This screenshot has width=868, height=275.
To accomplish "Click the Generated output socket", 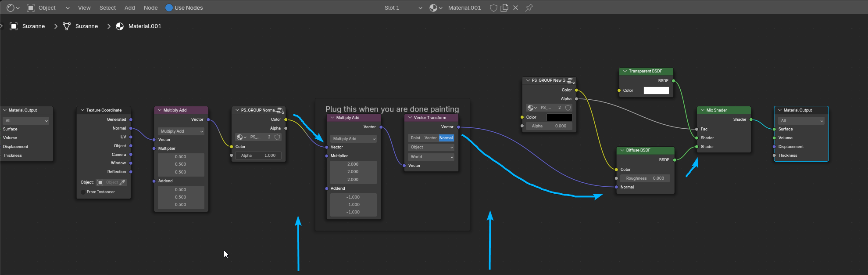I will click(x=131, y=119).
